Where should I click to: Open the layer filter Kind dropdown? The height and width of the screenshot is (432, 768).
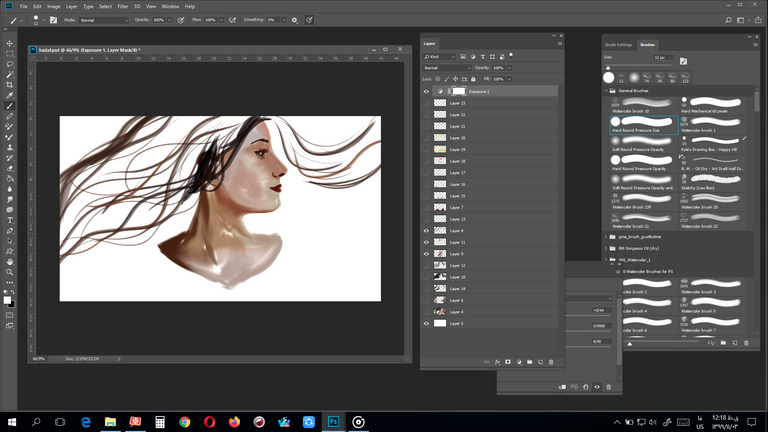click(x=439, y=57)
